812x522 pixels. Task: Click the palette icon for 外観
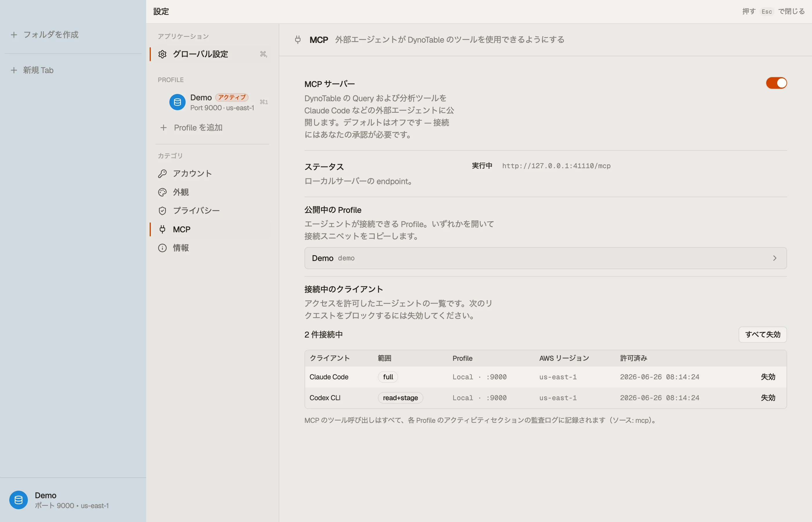162,192
